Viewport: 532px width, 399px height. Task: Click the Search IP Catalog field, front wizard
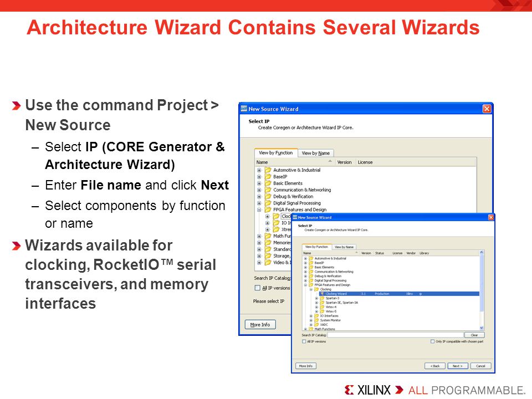[395, 335]
